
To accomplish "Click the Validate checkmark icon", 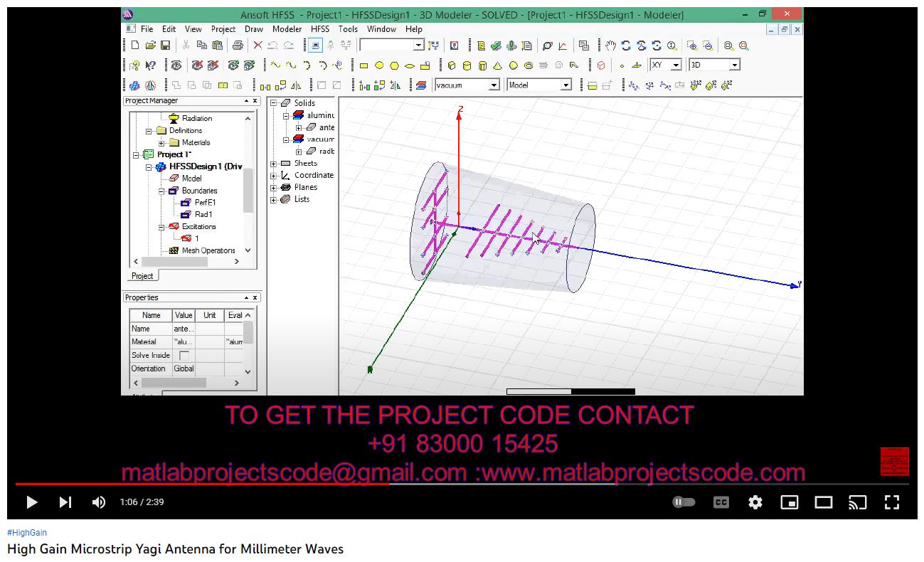I will (496, 46).
